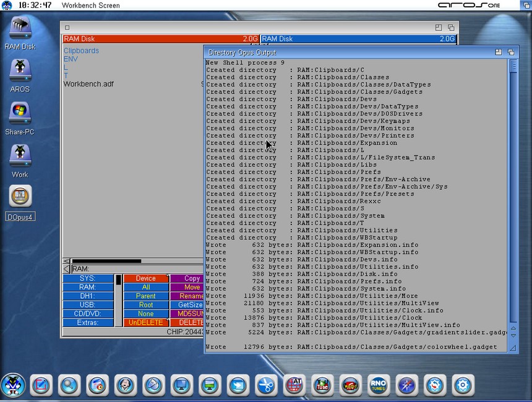Click the arrow left of RAM: path field
The image size is (532, 402).
coord(66,269)
